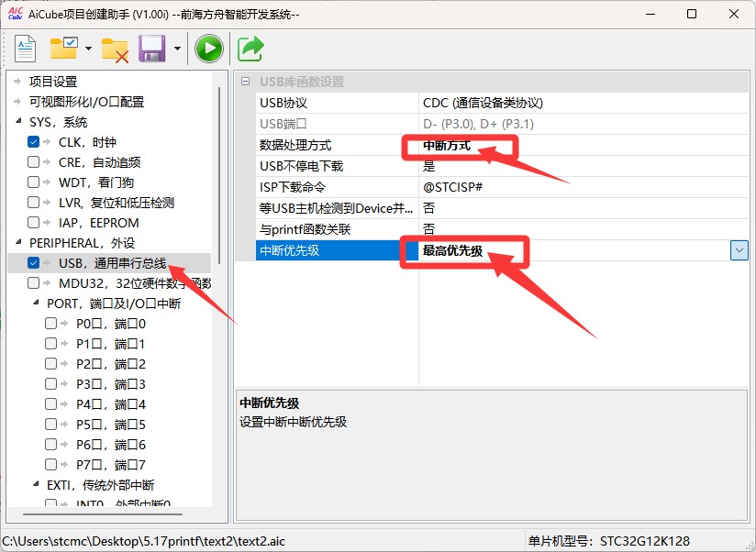Maximize the AiCube window

click(692, 14)
